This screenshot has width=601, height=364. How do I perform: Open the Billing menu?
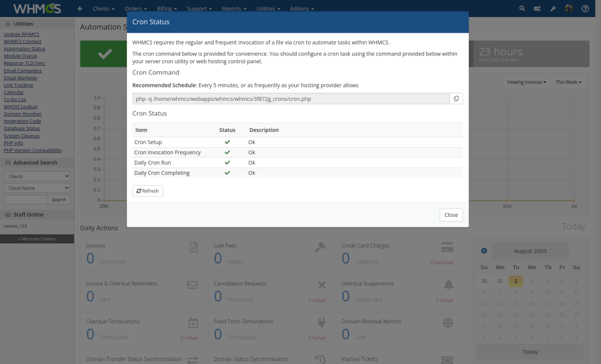click(x=167, y=8)
